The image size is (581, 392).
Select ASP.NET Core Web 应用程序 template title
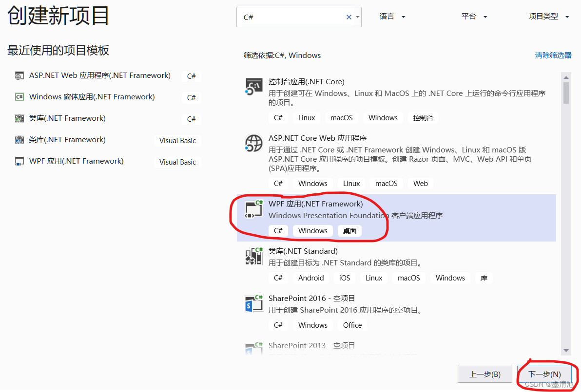pos(317,138)
